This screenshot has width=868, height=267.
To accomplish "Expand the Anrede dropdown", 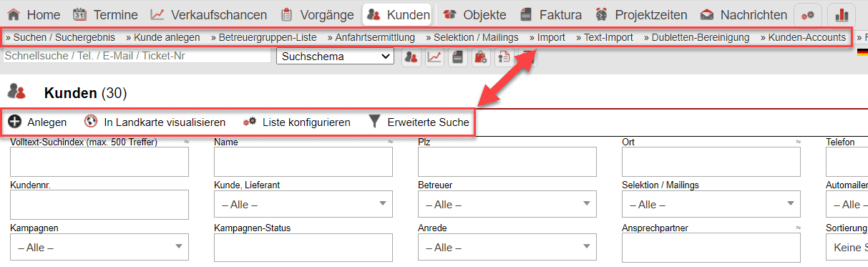I will pos(507,248).
